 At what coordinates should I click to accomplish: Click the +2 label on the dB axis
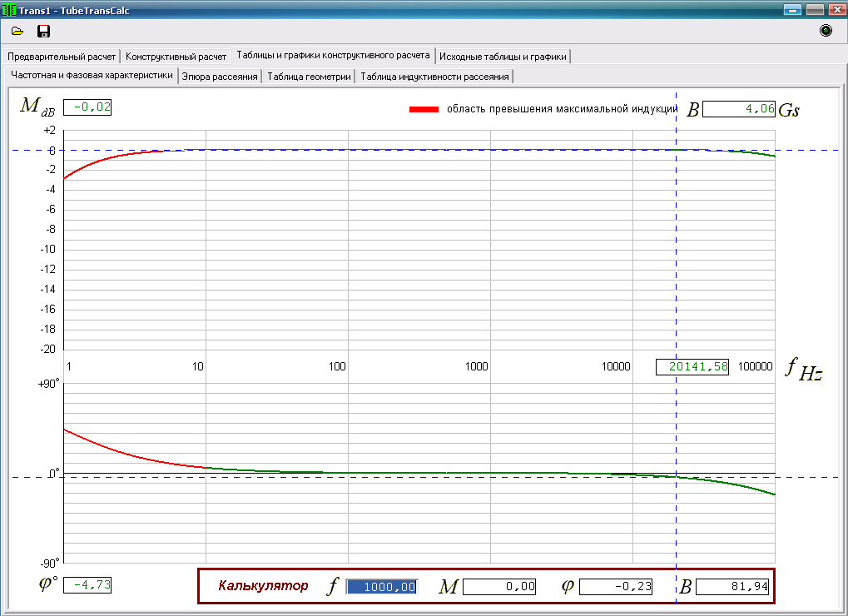(x=49, y=130)
